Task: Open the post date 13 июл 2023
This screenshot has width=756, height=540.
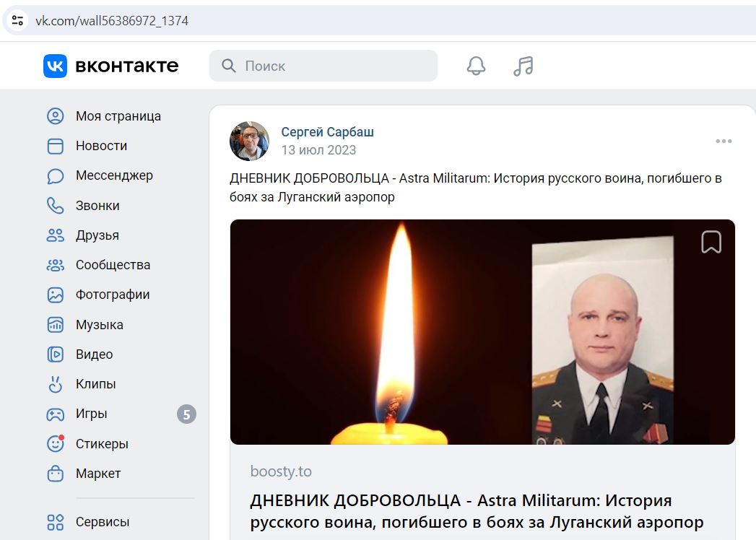Action: click(318, 150)
